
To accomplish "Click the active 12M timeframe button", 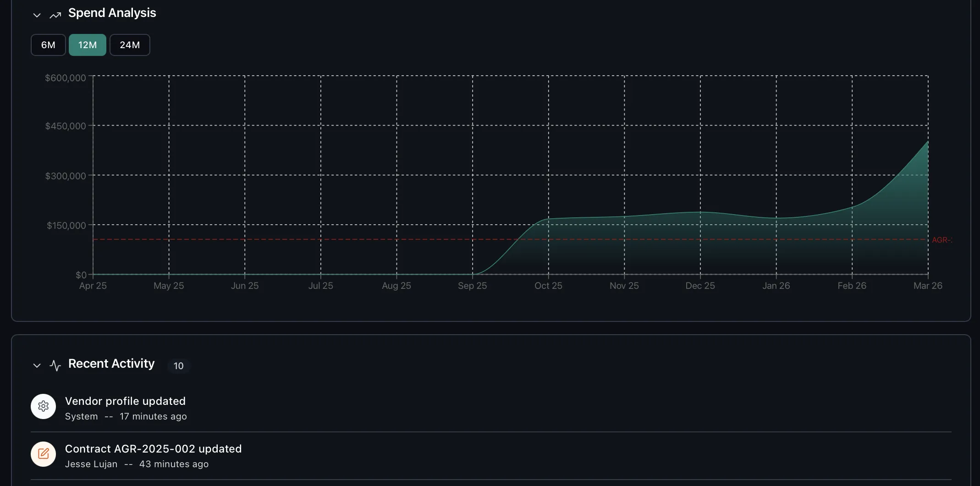I will (x=87, y=44).
